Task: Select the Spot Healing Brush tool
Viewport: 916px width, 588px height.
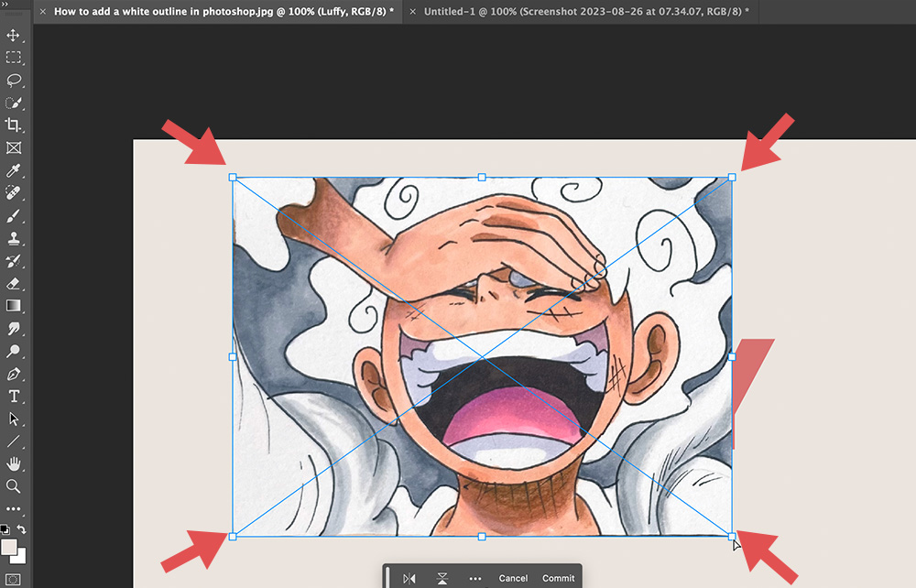Action: 13,192
